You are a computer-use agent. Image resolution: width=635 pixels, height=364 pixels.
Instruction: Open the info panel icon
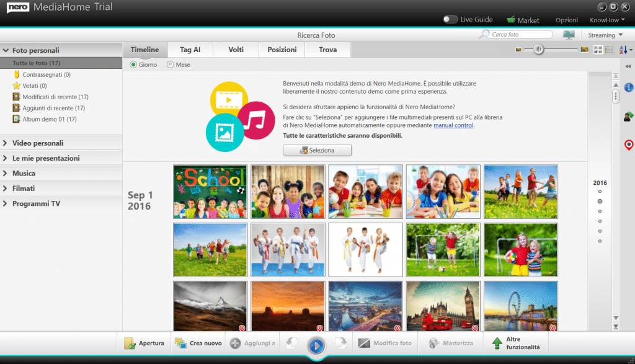(x=629, y=87)
